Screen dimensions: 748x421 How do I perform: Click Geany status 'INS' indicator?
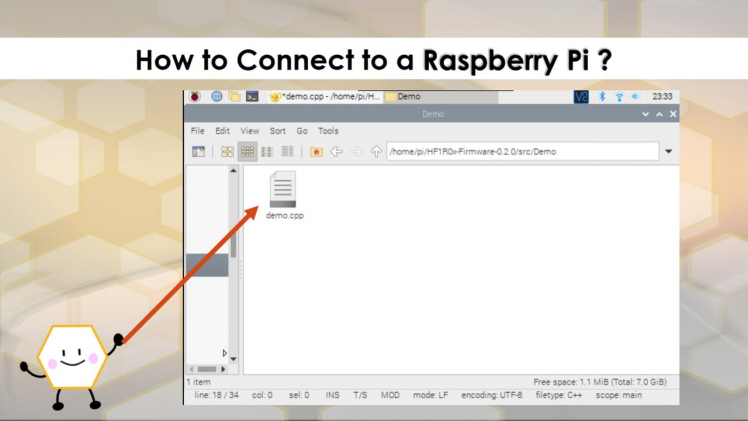pyautogui.click(x=332, y=395)
